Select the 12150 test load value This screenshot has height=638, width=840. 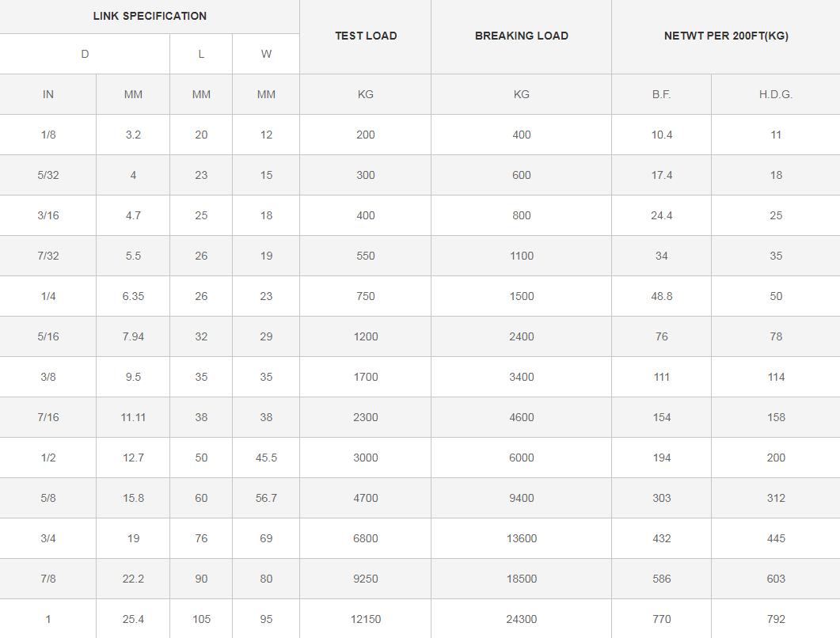coord(366,619)
